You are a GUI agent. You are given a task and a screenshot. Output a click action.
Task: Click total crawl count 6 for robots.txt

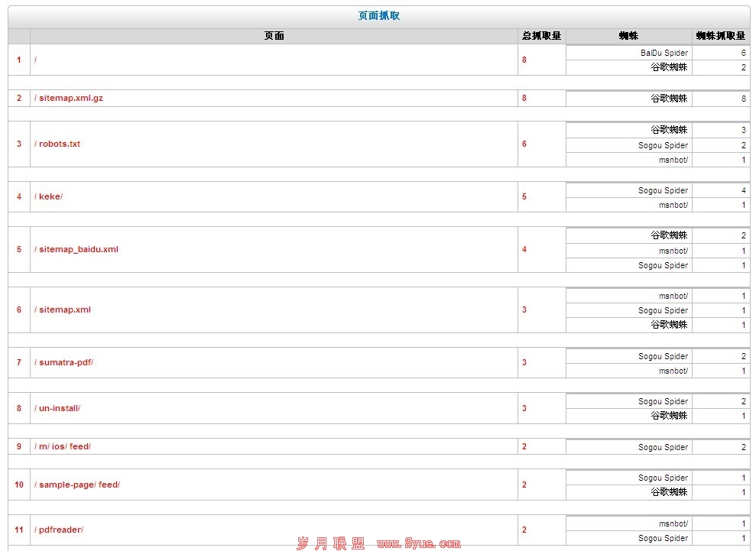524,144
